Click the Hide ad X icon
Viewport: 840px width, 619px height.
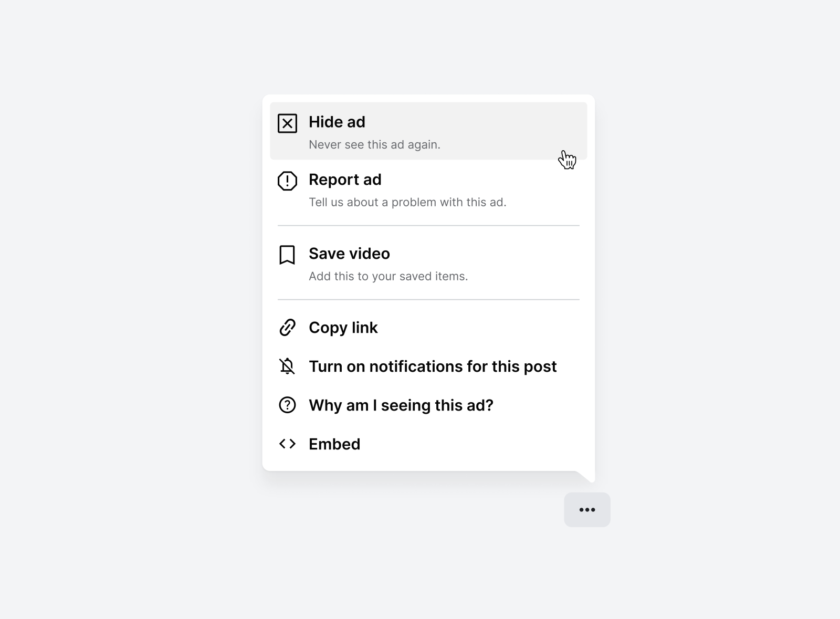click(287, 123)
